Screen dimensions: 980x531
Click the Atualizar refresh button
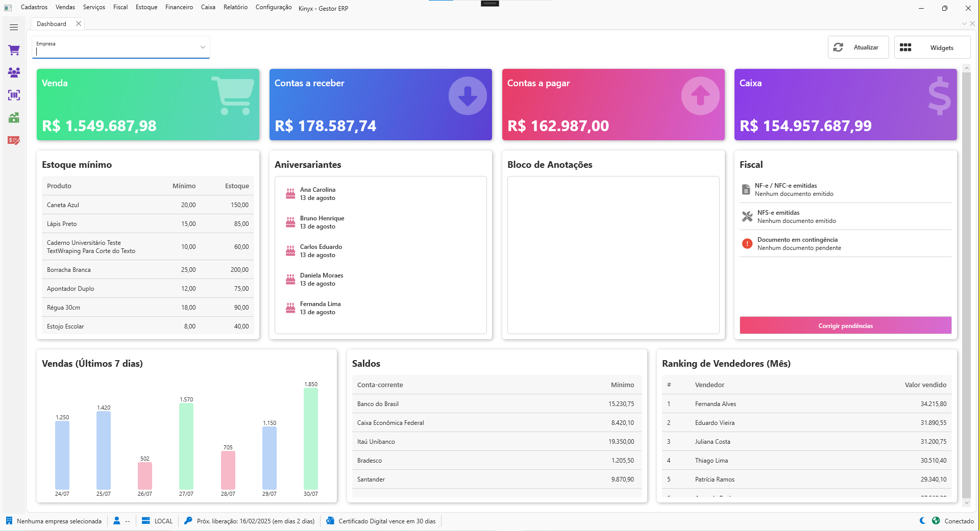pos(858,47)
